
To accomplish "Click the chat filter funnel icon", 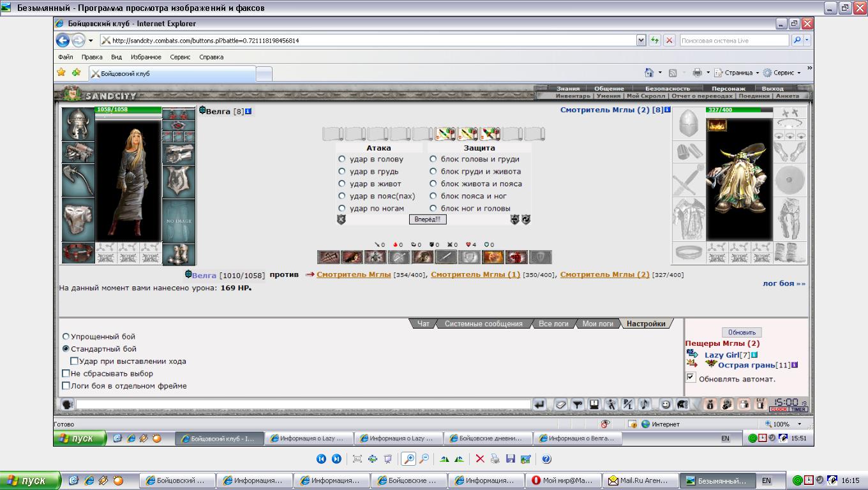I will 577,405.
